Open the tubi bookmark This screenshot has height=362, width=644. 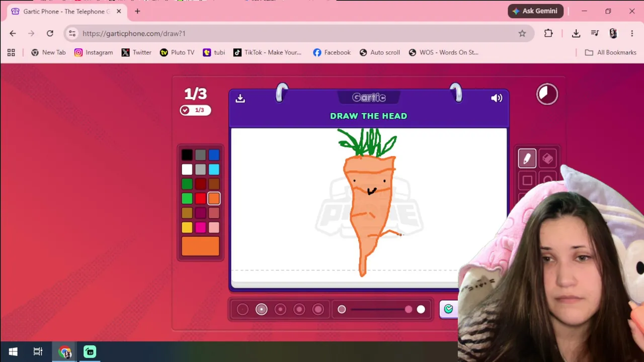(x=214, y=52)
